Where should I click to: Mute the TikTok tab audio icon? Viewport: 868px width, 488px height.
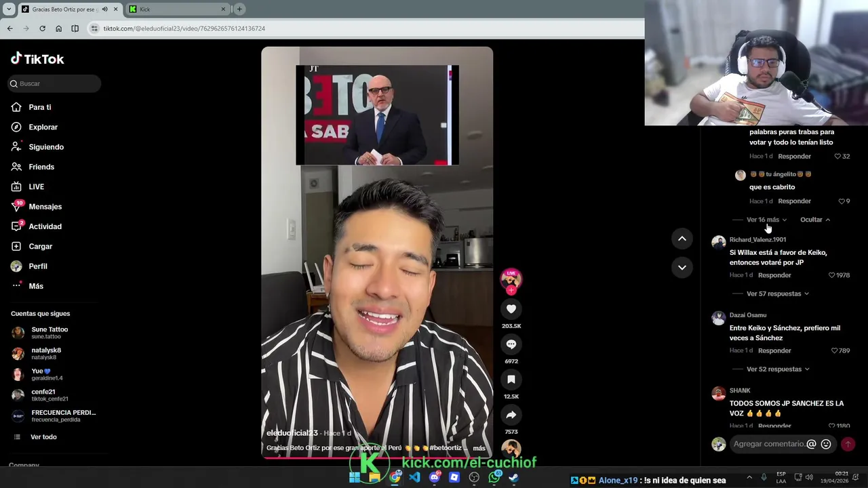[x=104, y=9]
